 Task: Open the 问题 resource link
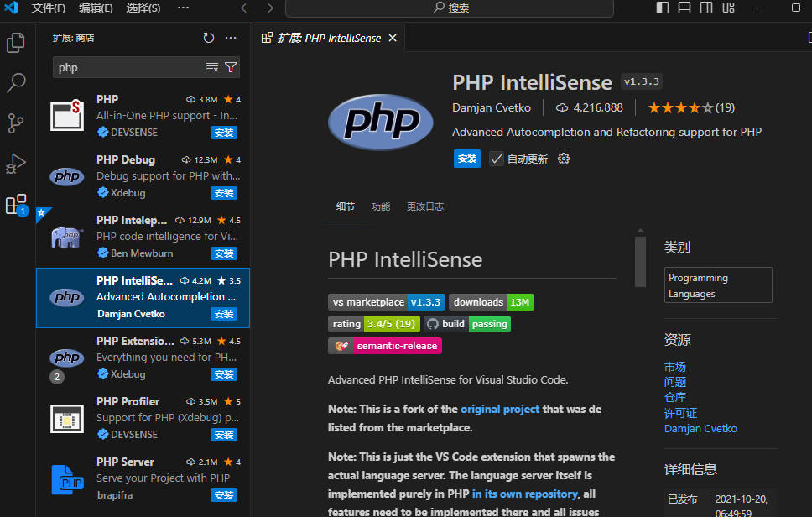pos(674,383)
